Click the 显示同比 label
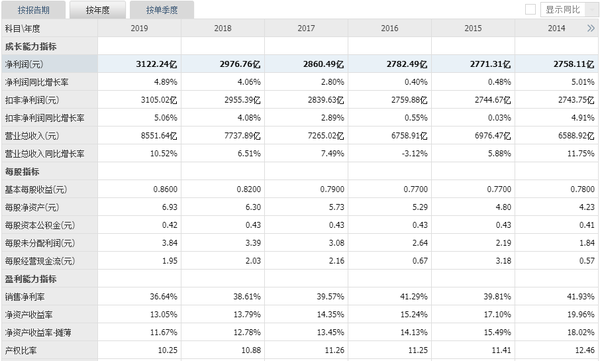 (562, 10)
